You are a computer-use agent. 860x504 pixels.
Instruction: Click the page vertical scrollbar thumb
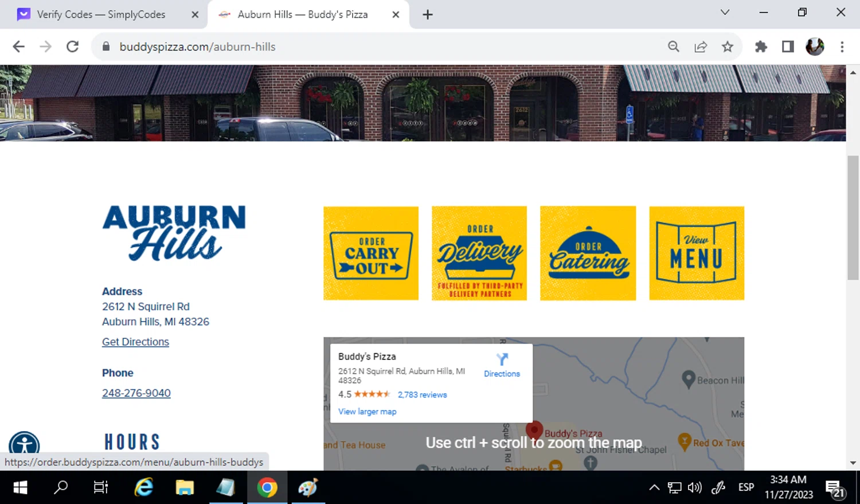point(853,217)
